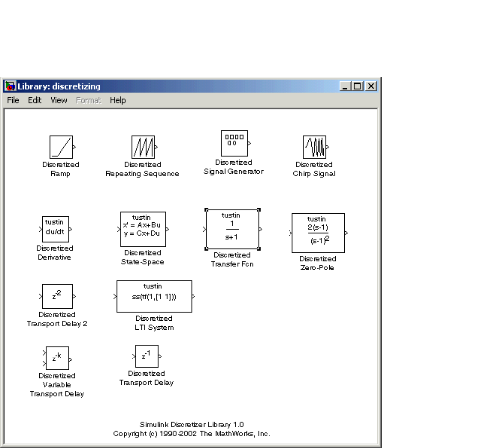The height and width of the screenshot is (448, 484).
Task: Click the bottom-right selection handle of Transfer Fcn block
Action: pyautogui.click(x=259, y=249)
